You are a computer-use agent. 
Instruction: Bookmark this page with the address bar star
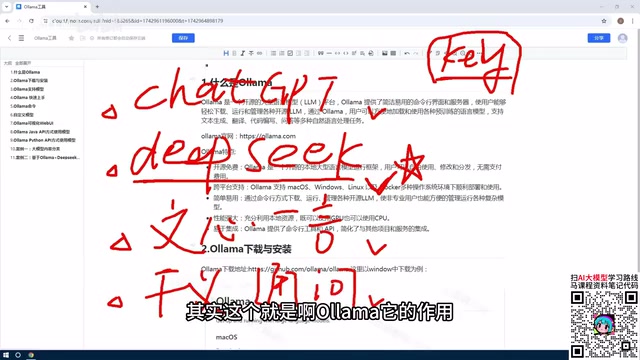click(x=604, y=21)
